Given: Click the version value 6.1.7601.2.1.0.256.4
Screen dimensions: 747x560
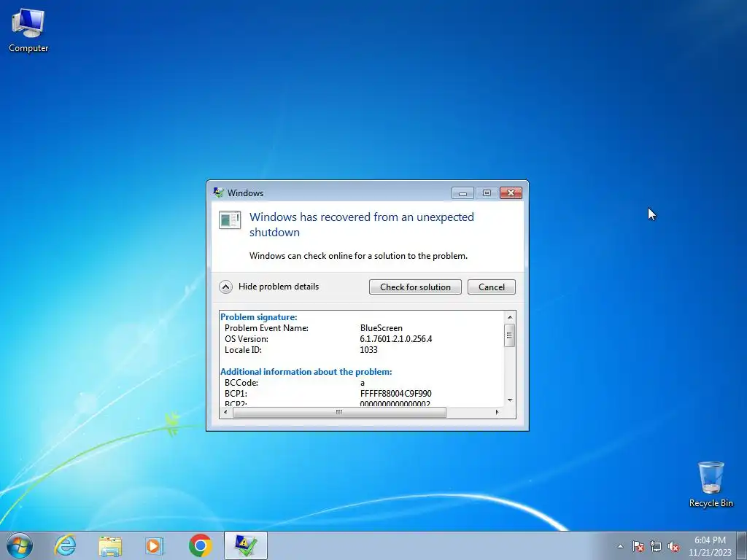Looking at the screenshot, I should click(x=396, y=339).
